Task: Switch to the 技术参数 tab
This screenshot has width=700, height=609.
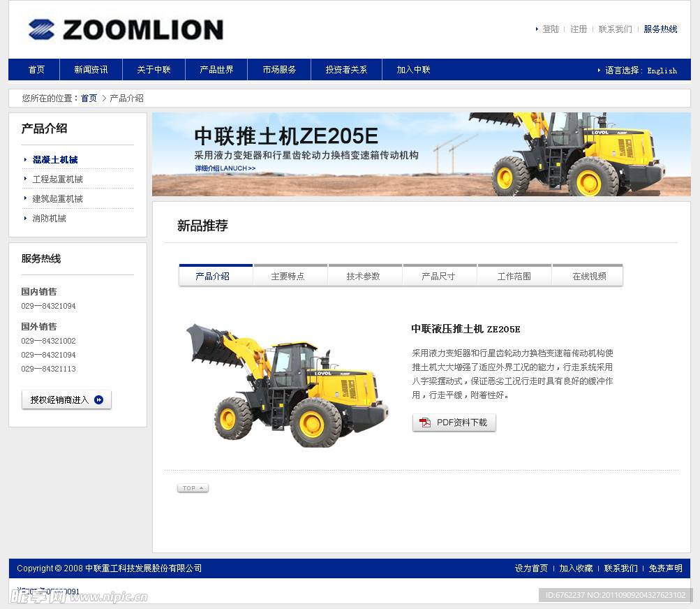Action: pyautogui.click(x=366, y=276)
